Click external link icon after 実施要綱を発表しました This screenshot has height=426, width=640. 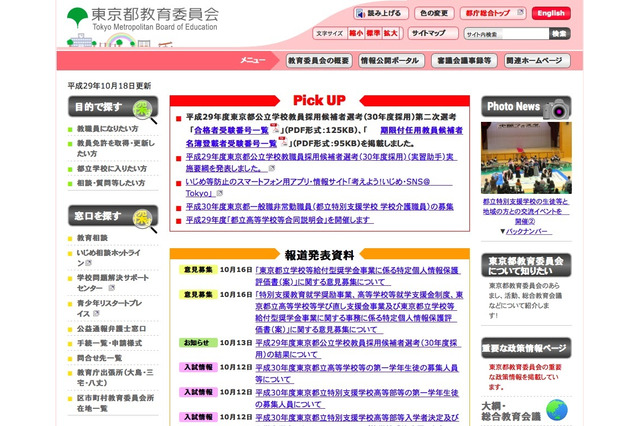272,168
